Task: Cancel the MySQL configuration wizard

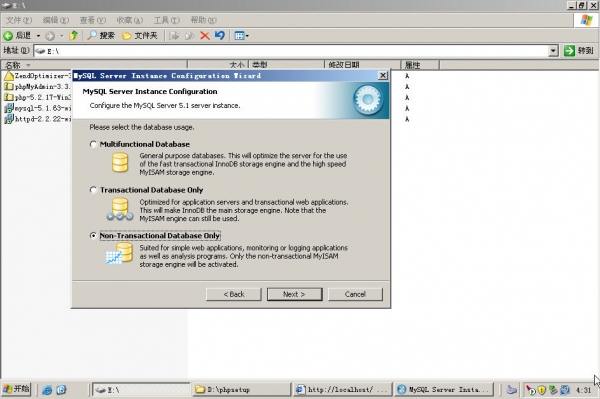Action: click(x=355, y=294)
